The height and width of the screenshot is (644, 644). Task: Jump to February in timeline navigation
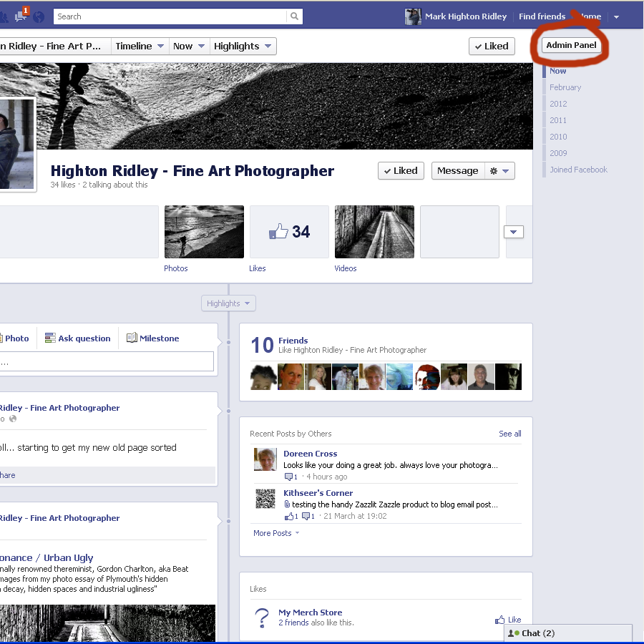click(x=565, y=87)
